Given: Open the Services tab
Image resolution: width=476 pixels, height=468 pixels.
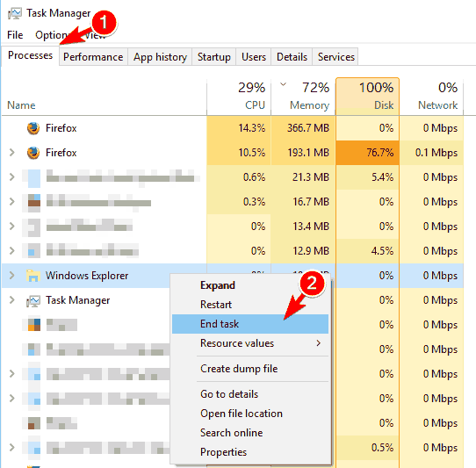Looking at the screenshot, I should tap(335, 57).
